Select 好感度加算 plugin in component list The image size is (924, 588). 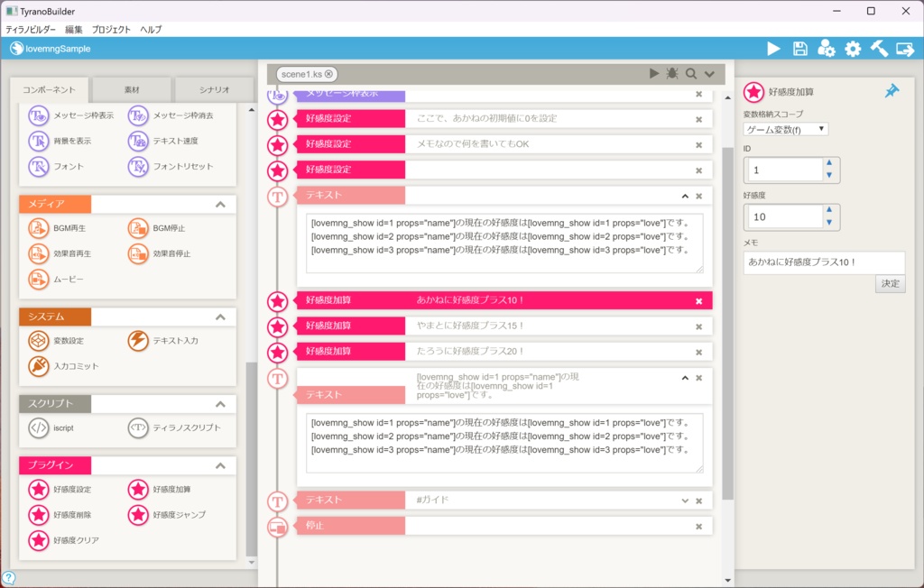[x=160, y=489]
